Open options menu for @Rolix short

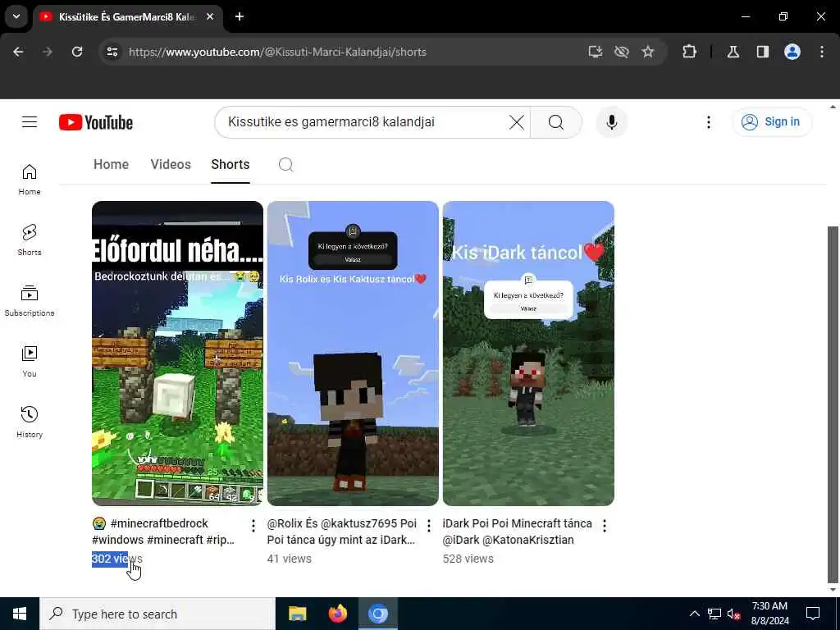428,526
